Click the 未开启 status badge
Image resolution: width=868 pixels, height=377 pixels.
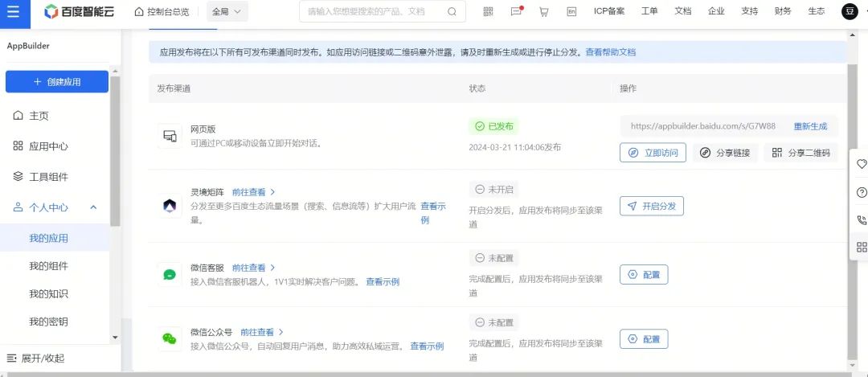[x=493, y=190]
